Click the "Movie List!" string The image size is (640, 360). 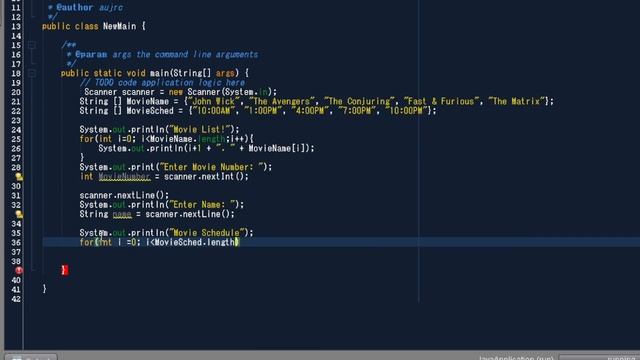pyautogui.click(x=199, y=130)
